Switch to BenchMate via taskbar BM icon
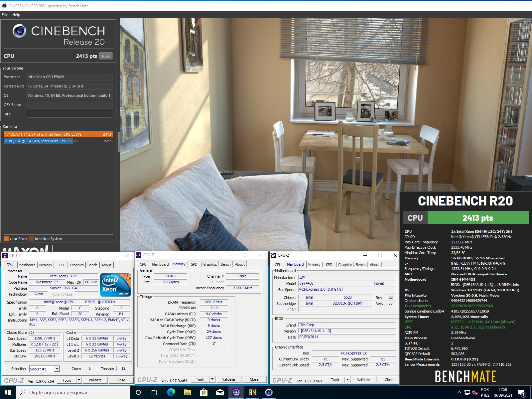The width and height of the screenshot is (532, 399). click(x=253, y=392)
